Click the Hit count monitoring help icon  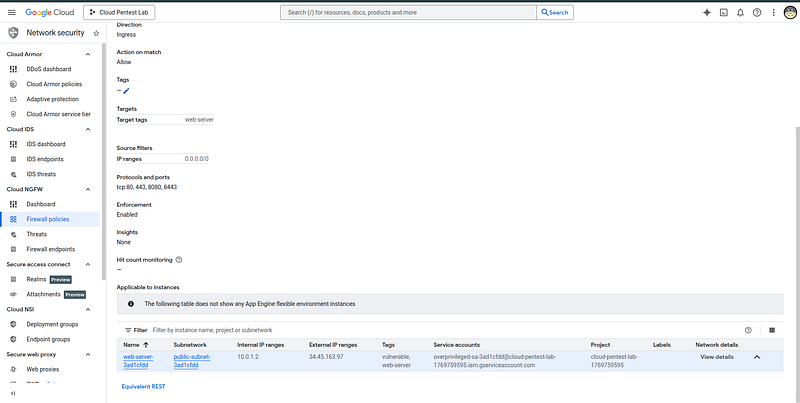(x=179, y=260)
